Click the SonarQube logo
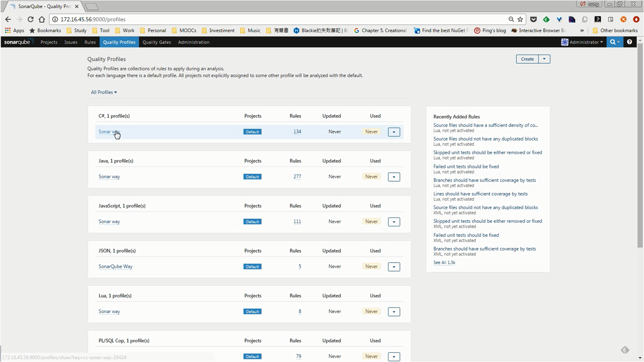 pos(19,42)
